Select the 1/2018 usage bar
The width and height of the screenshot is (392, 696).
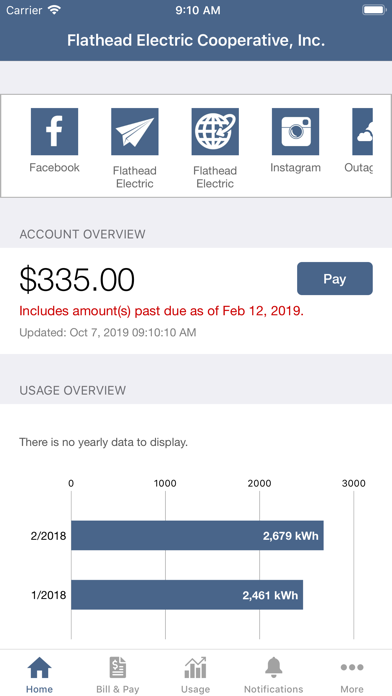[x=187, y=595]
